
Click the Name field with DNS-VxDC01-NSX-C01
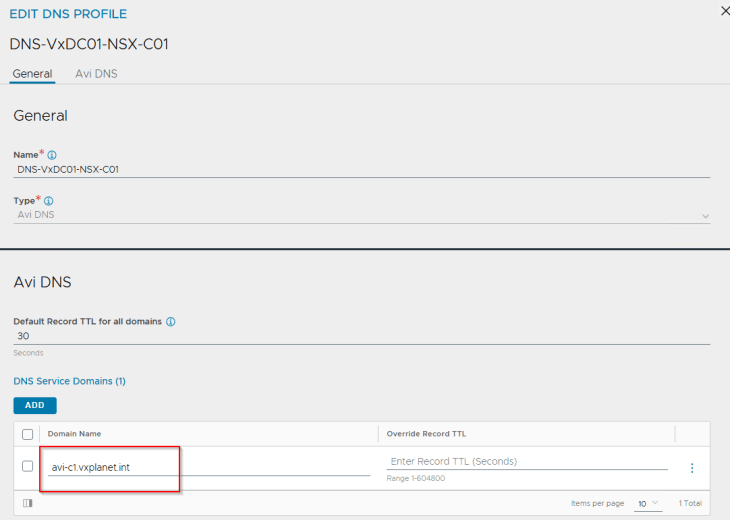pos(360,170)
